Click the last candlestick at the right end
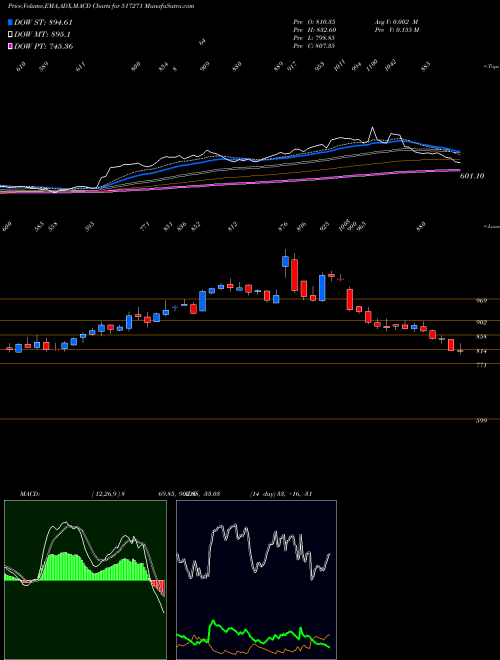 [460, 350]
